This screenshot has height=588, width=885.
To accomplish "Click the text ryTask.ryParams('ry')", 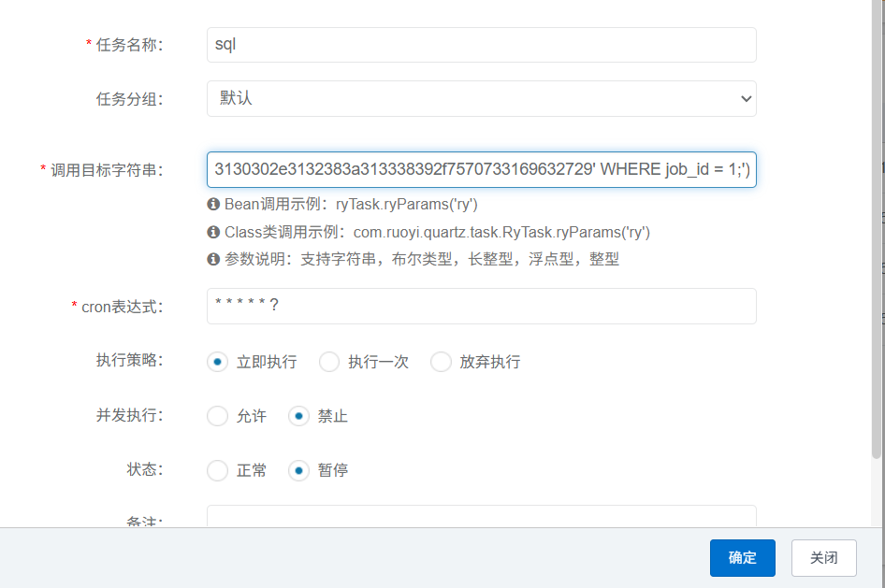I will pyautogui.click(x=406, y=204).
